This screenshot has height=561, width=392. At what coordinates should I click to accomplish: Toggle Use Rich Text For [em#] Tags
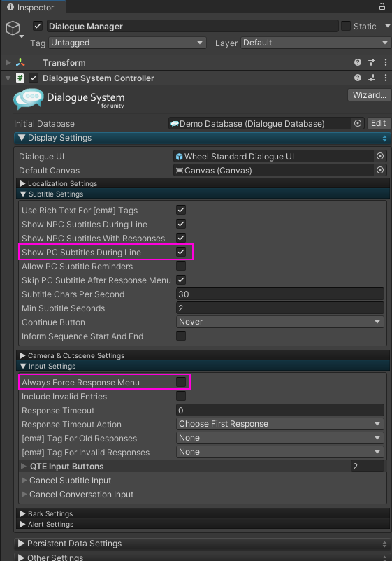(x=181, y=210)
